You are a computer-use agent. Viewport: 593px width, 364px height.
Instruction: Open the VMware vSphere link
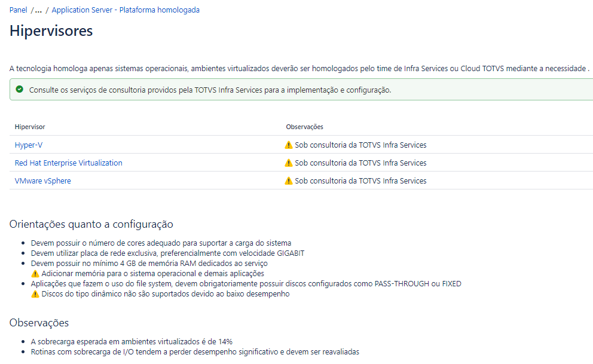42,181
